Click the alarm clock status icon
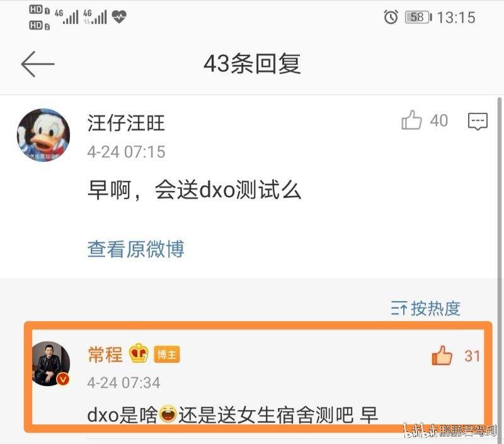The width and height of the screenshot is (504, 444). (391, 17)
